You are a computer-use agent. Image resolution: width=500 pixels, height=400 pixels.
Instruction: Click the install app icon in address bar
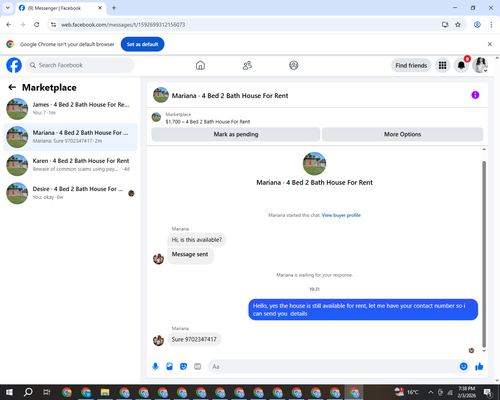click(445, 25)
